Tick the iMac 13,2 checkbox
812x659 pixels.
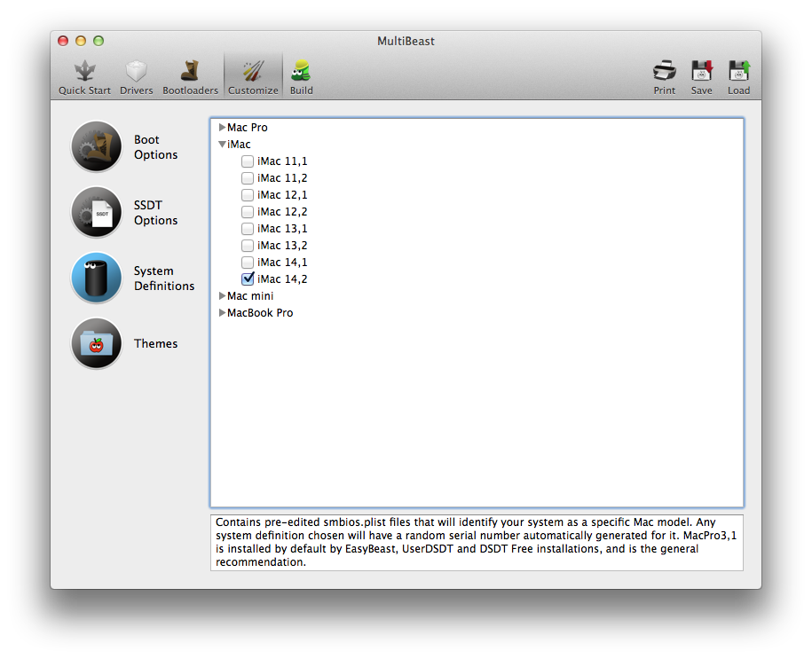[248, 246]
